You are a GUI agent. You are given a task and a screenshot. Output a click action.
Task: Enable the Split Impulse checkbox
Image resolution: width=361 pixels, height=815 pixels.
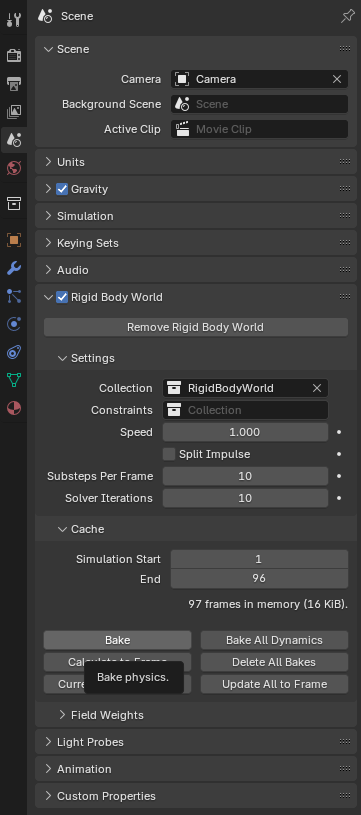coord(169,454)
